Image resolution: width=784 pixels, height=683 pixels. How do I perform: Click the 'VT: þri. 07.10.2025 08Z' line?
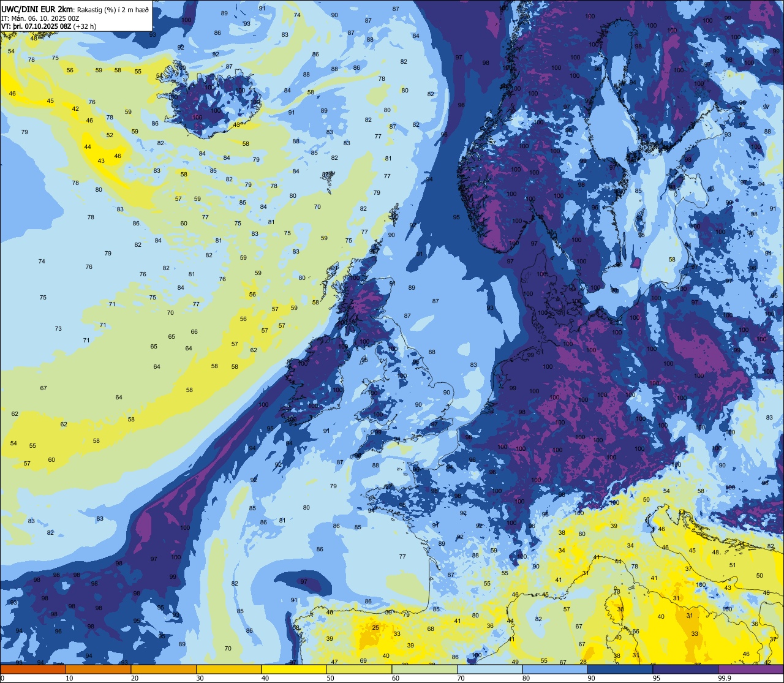point(37,26)
